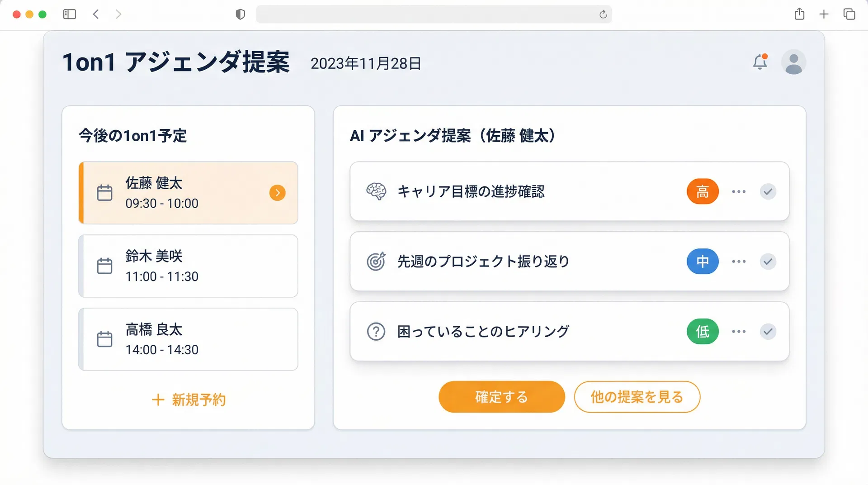Click the brain icon for career goals
The width and height of the screenshot is (868, 485).
click(376, 191)
